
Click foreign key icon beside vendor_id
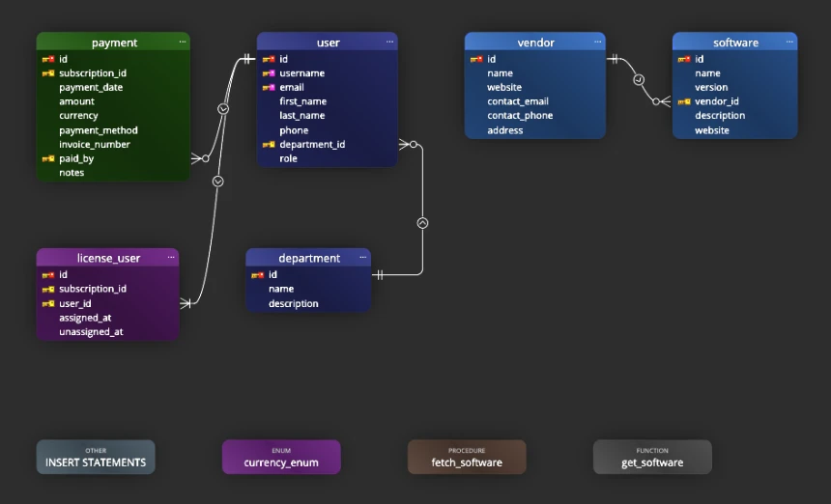684,101
